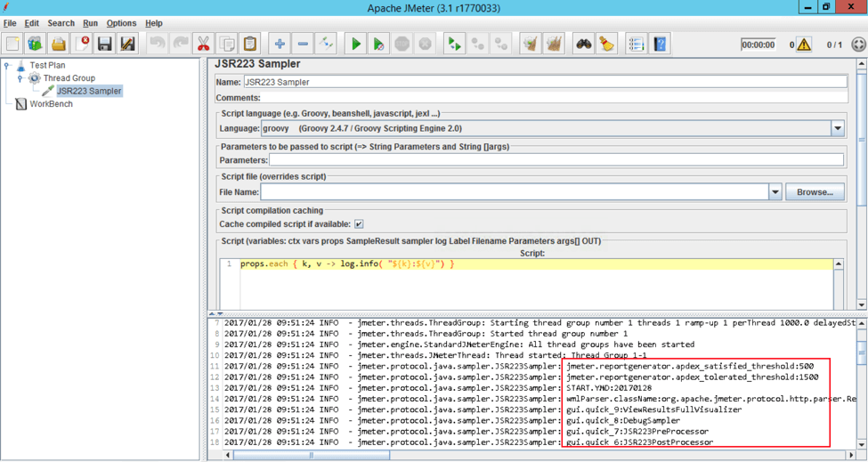Cut selection using the scissors icon

tap(204, 44)
